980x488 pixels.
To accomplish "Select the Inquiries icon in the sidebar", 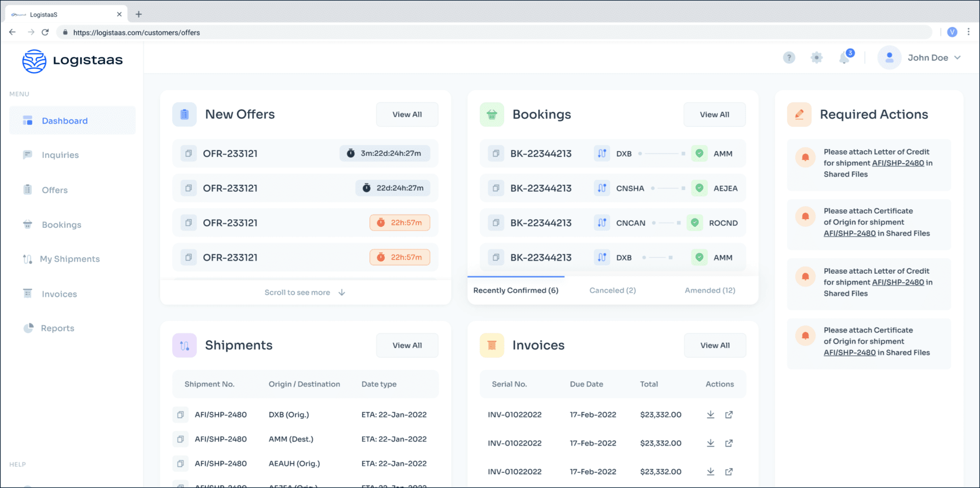I will (28, 155).
